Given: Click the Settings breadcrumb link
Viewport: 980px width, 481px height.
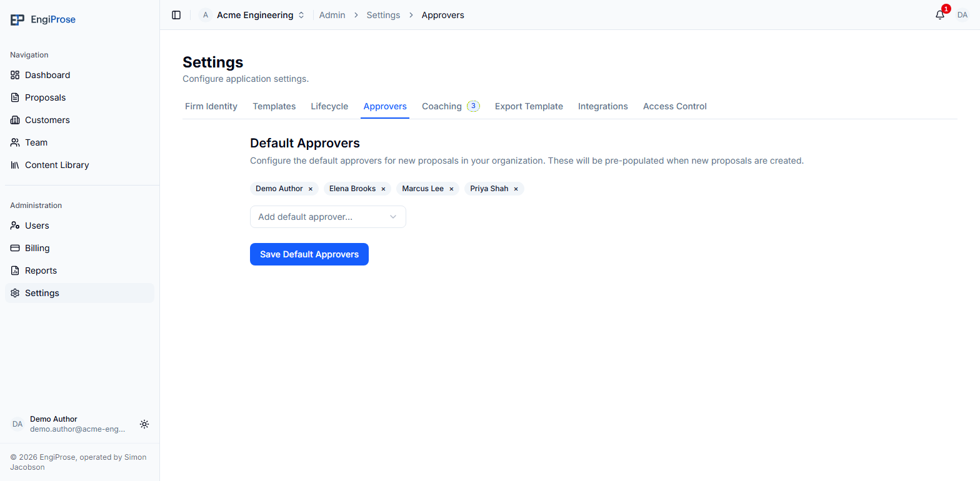Looking at the screenshot, I should pyautogui.click(x=383, y=15).
